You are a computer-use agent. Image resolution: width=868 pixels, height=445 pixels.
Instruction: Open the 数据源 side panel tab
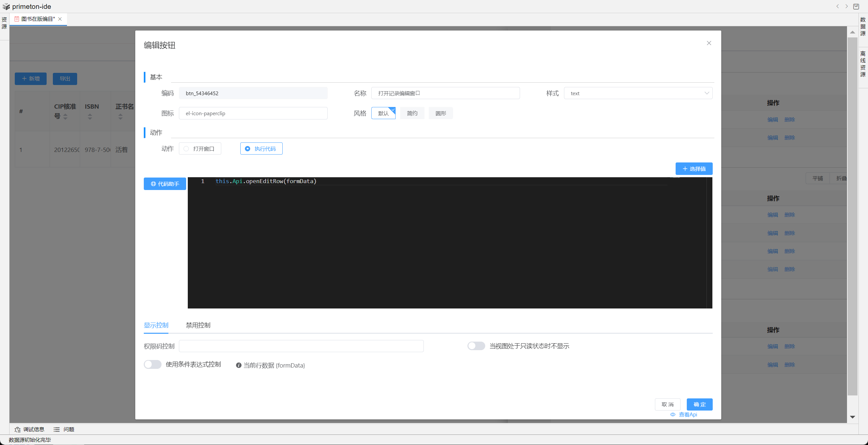pos(863,26)
